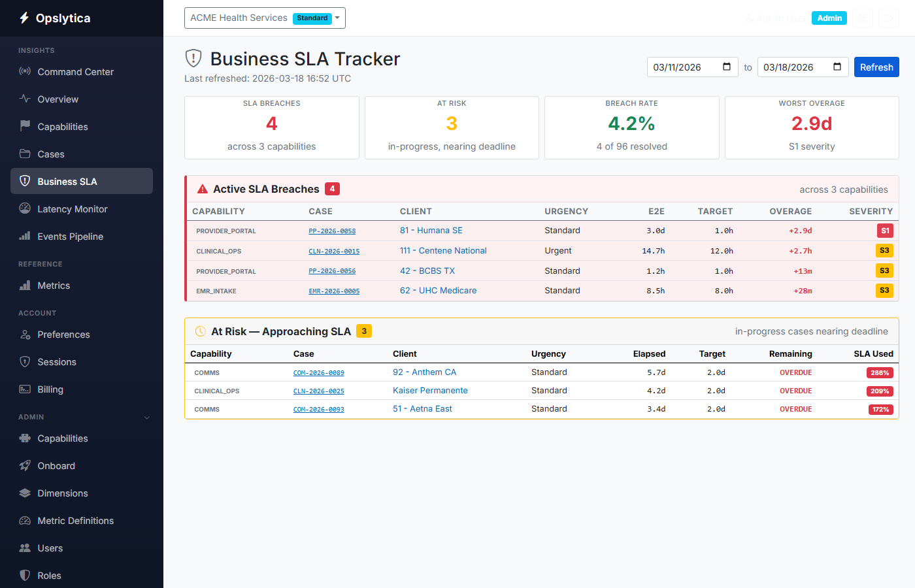Click the Users icon in the Admin section

25,547
